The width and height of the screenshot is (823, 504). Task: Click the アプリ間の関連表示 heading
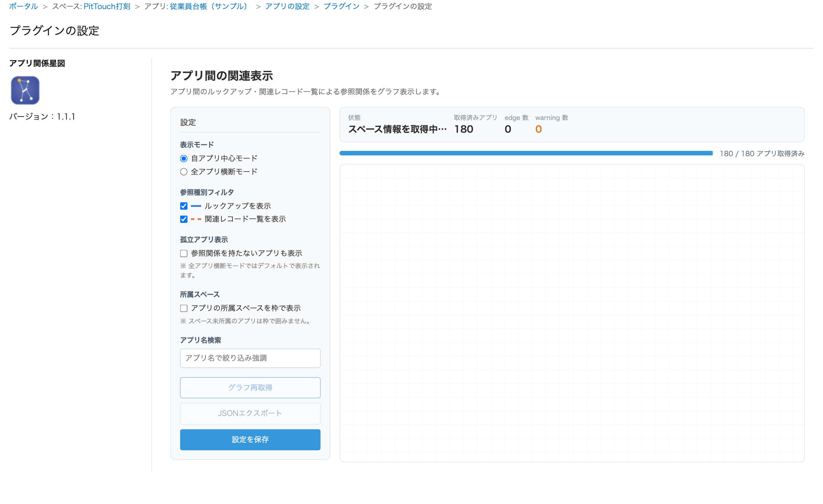[x=222, y=76]
